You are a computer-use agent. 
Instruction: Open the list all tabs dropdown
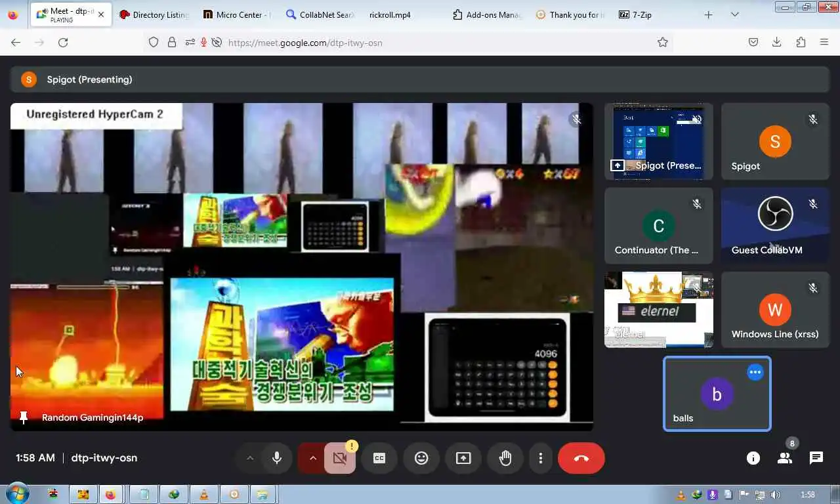(x=734, y=14)
